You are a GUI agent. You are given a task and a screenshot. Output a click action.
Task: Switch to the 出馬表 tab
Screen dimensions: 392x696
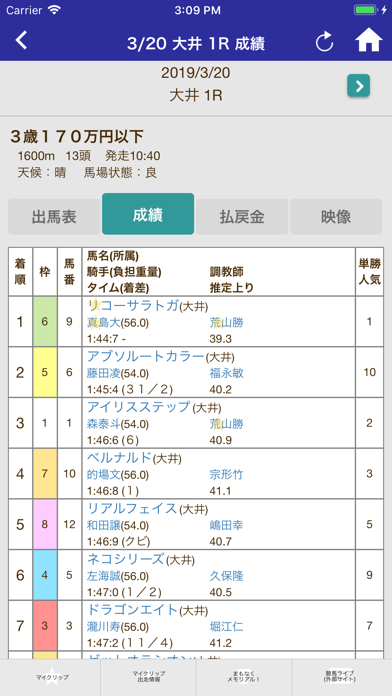coord(54,217)
